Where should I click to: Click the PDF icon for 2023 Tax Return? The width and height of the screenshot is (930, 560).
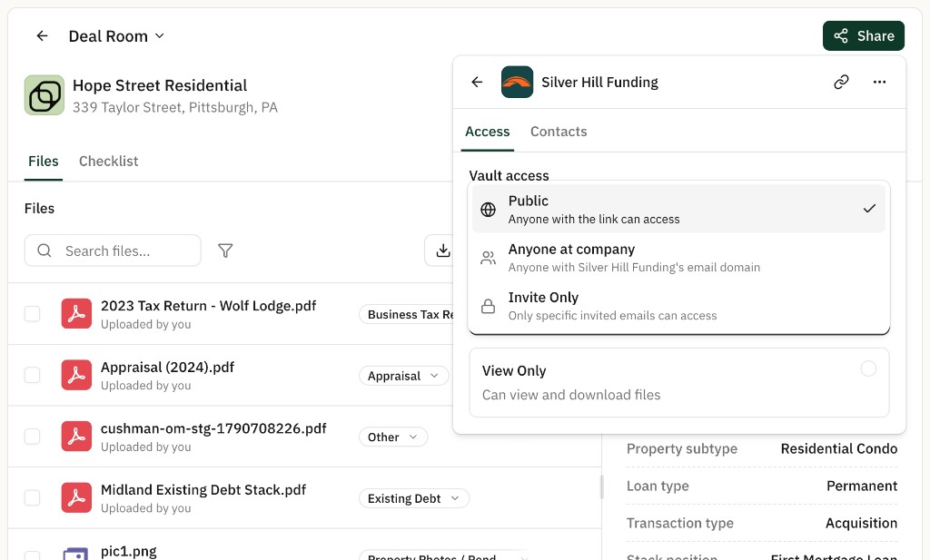click(76, 313)
